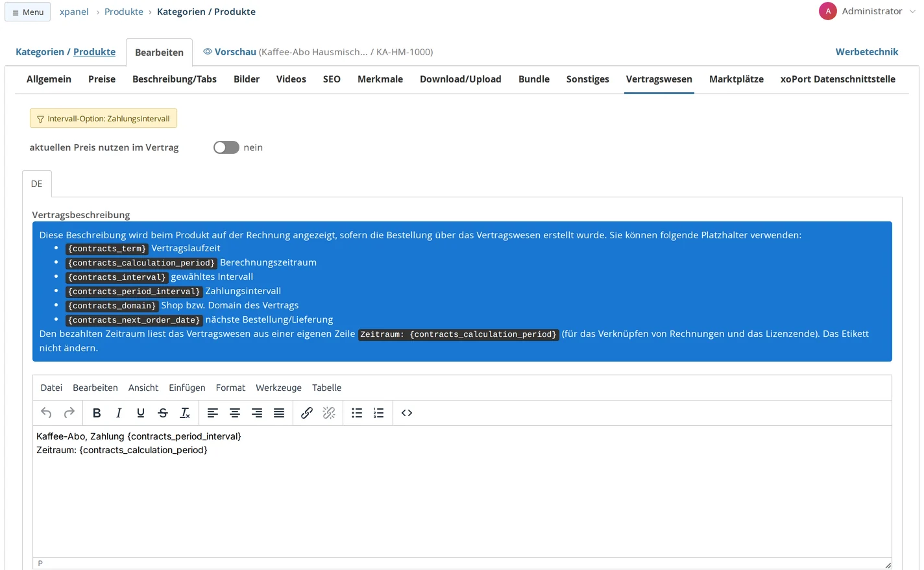Viewport: 924px width, 570px height.
Task: Apply bold formatting in editor
Action: (x=97, y=413)
